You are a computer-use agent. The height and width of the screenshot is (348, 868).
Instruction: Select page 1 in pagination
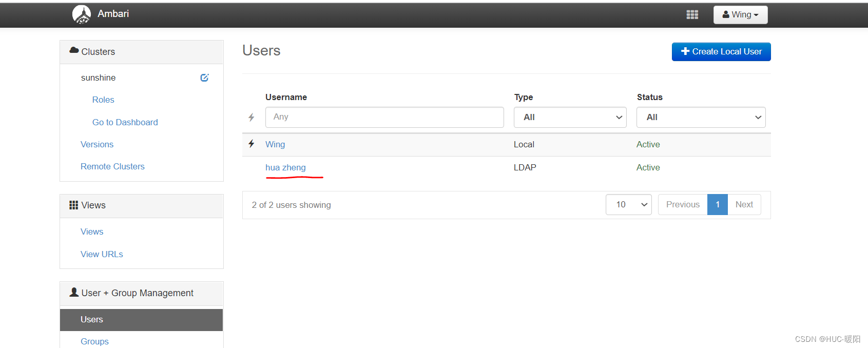tap(718, 204)
